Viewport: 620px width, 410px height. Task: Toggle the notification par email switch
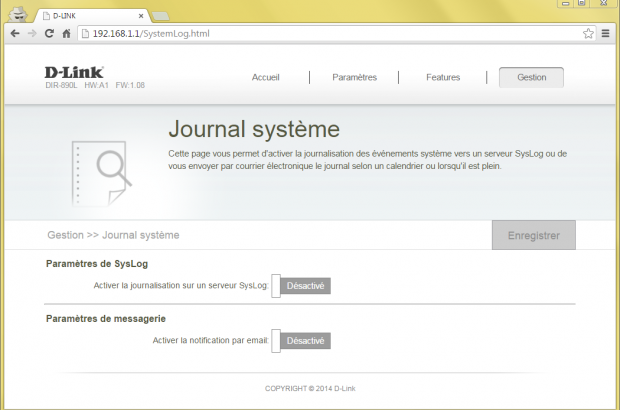click(x=300, y=341)
